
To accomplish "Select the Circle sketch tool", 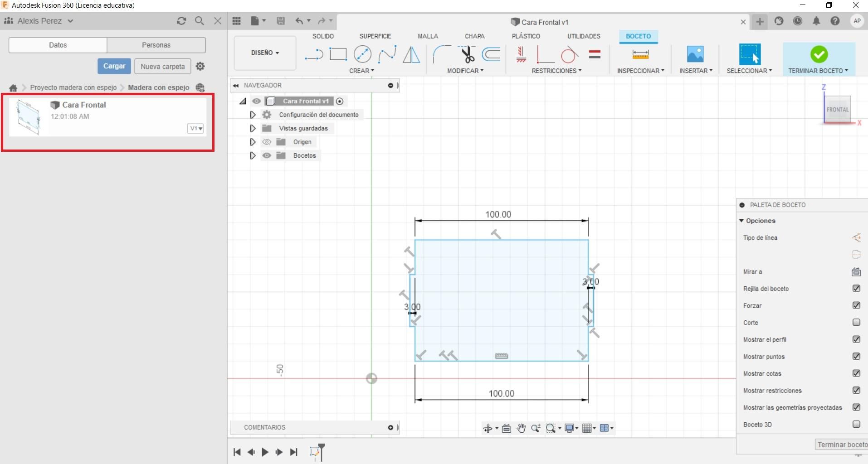I will [x=362, y=54].
